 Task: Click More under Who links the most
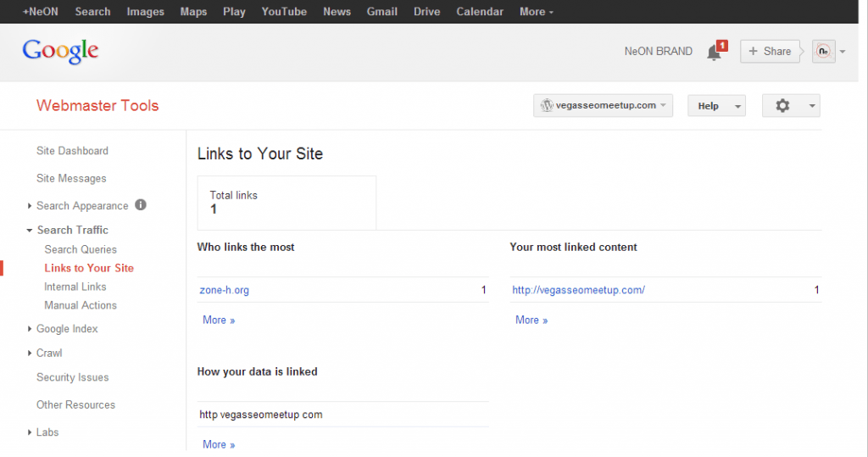coord(219,320)
